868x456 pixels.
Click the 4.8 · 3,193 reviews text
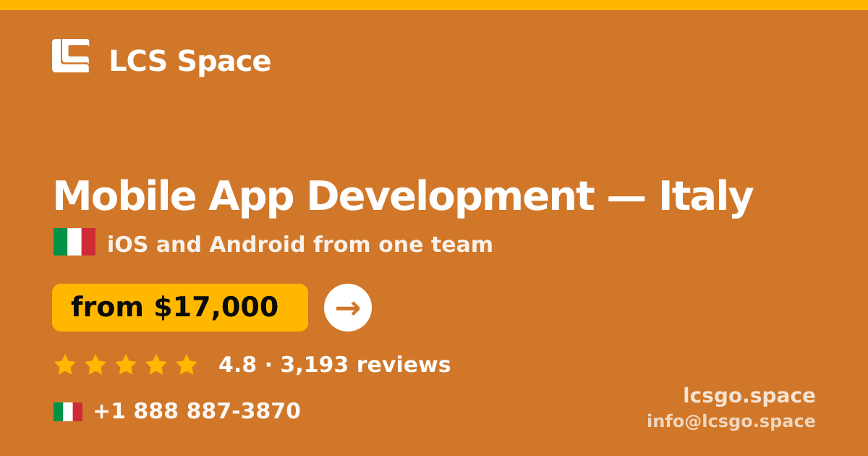334,365
